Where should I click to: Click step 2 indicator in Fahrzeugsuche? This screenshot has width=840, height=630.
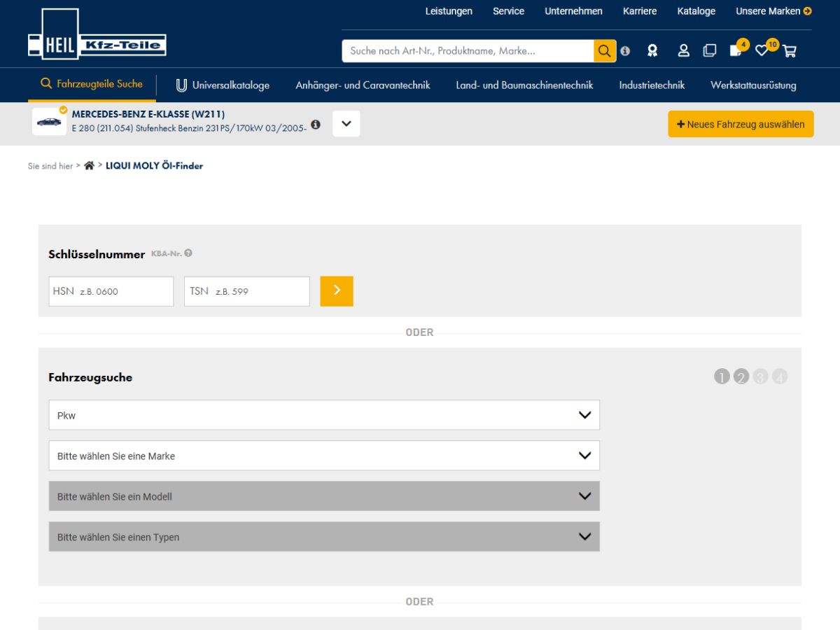point(741,377)
